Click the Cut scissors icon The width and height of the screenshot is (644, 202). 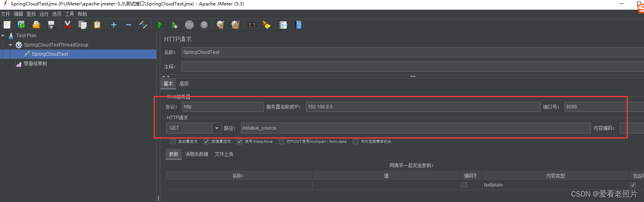click(67, 25)
